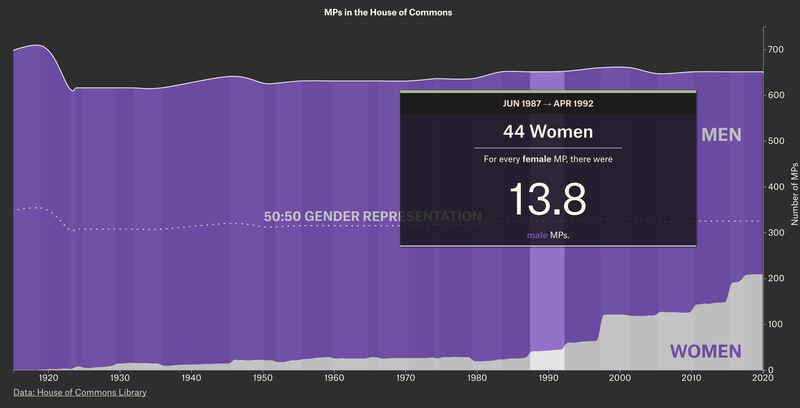Click the 700 value on the y-axis
Screen dimensions: 800x408
(x=775, y=49)
